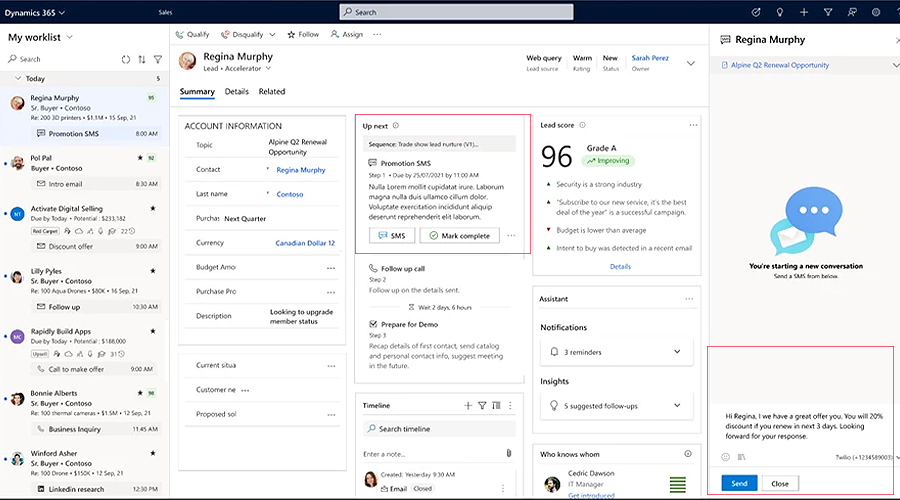900x500 pixels.
Task: Toggle star on Lilly Pyles worklist item
Action: [153, 270]
